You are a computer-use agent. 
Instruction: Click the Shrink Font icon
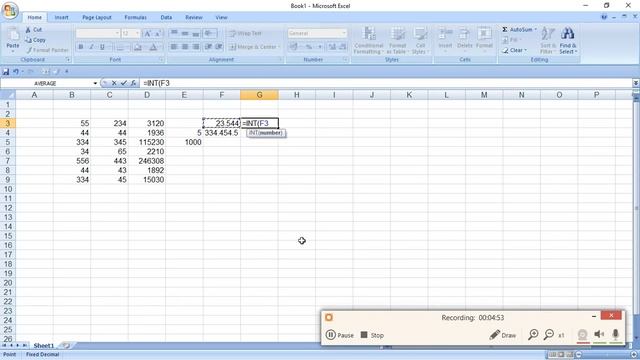point(158,33)
